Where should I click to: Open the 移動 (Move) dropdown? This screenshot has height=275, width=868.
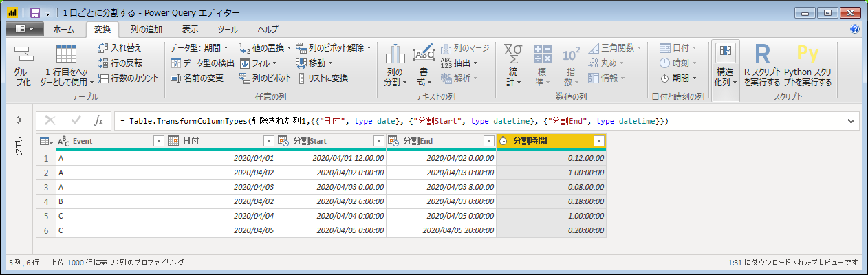tap(315, 63)
